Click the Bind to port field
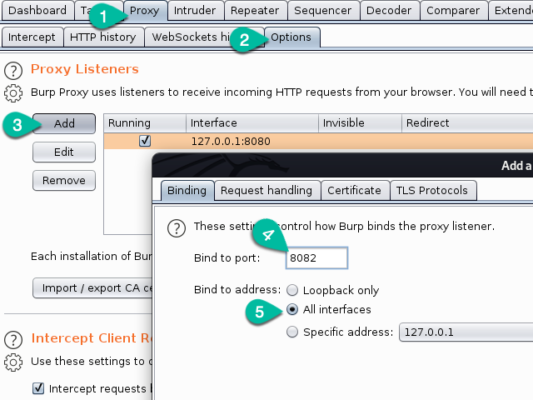 pyautogui.click(x=316, y=258)
